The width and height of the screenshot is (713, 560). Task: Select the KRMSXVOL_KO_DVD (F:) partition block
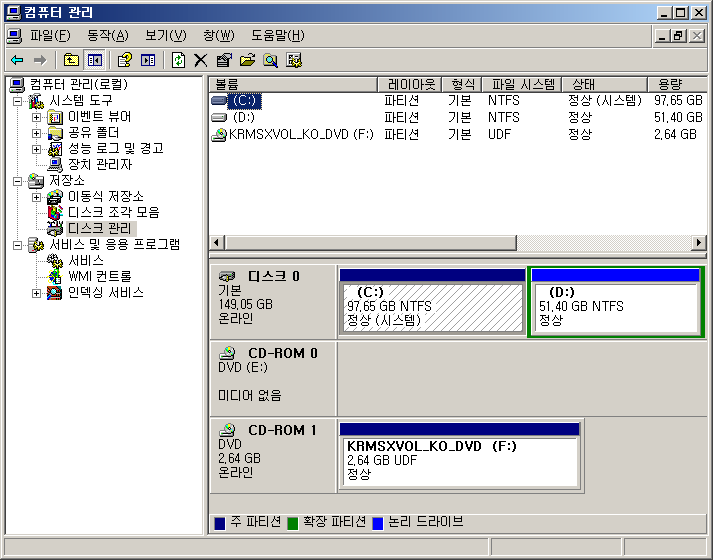coord(459,456)
